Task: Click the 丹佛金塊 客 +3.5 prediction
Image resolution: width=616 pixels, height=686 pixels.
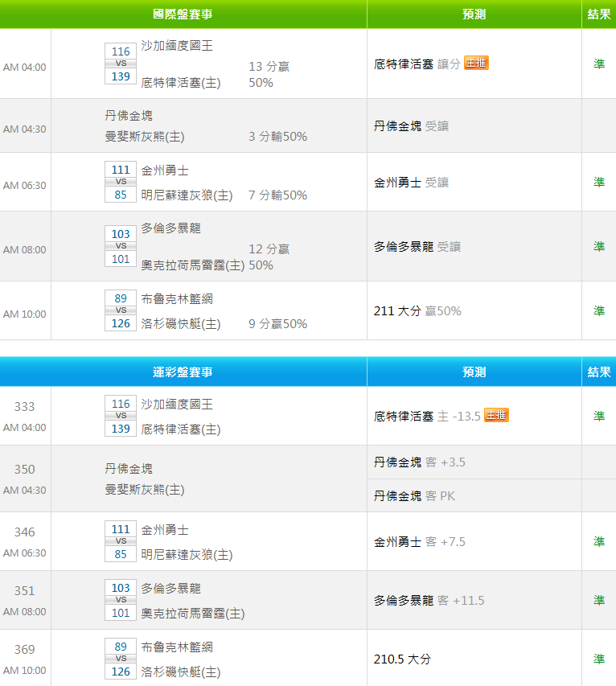Action: (x=420, y=462)
